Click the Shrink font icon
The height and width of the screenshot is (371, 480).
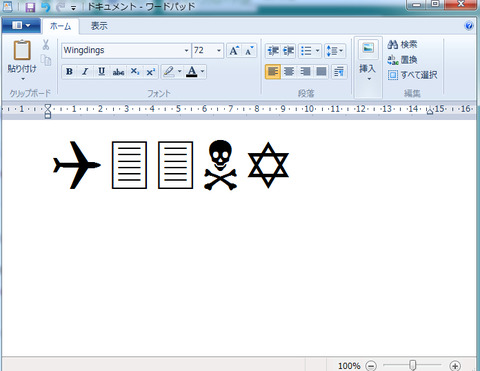(x=249, y=51)
